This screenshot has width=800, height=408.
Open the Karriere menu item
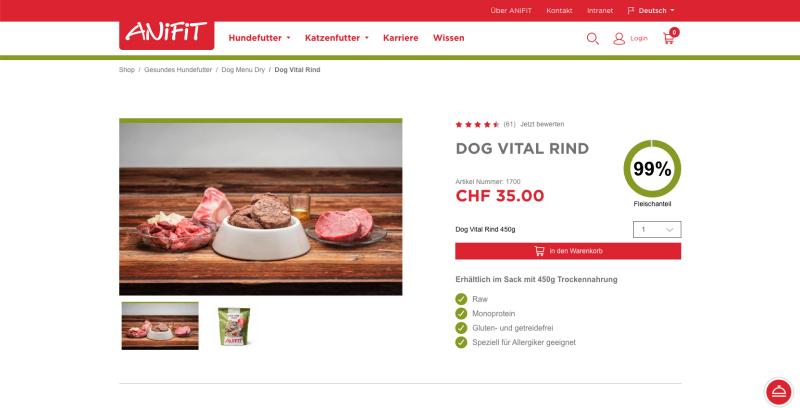click(401, 38)
